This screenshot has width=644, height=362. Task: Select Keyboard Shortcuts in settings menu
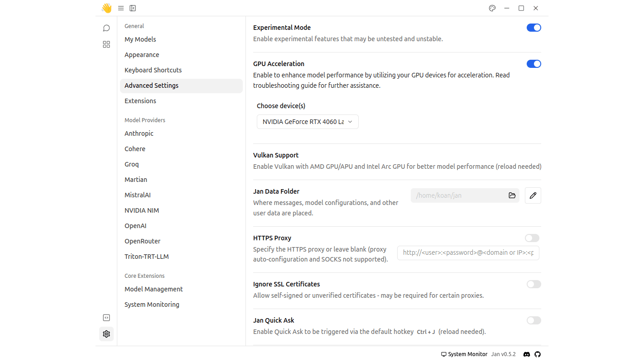[x=153, y=70]
